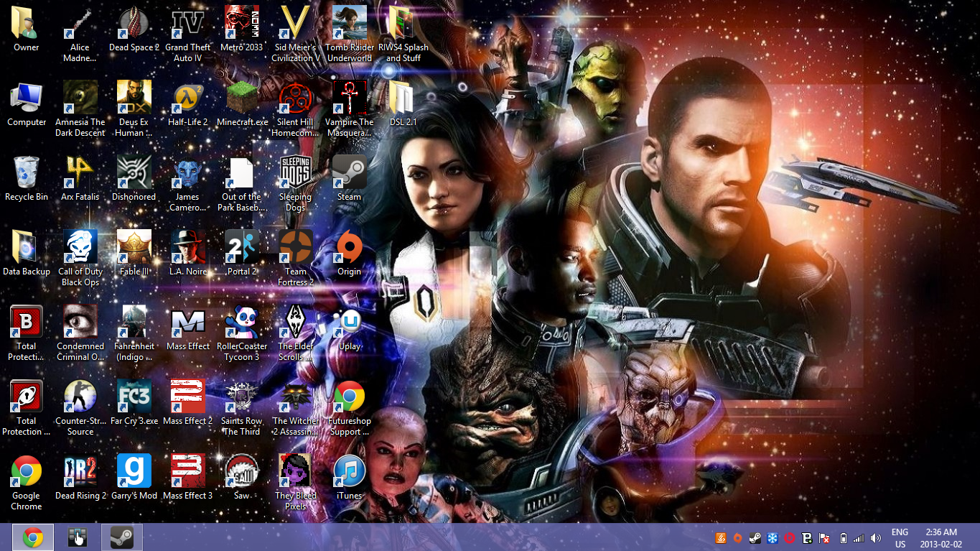Select the Deus Ex Human Revolution icon

(x=134, y=110)
